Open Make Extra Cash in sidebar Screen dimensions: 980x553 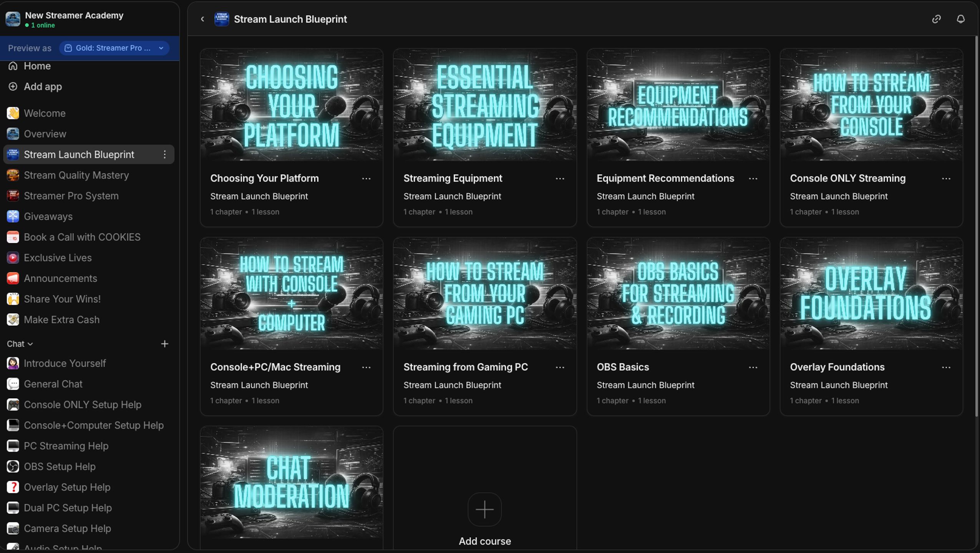89,320
